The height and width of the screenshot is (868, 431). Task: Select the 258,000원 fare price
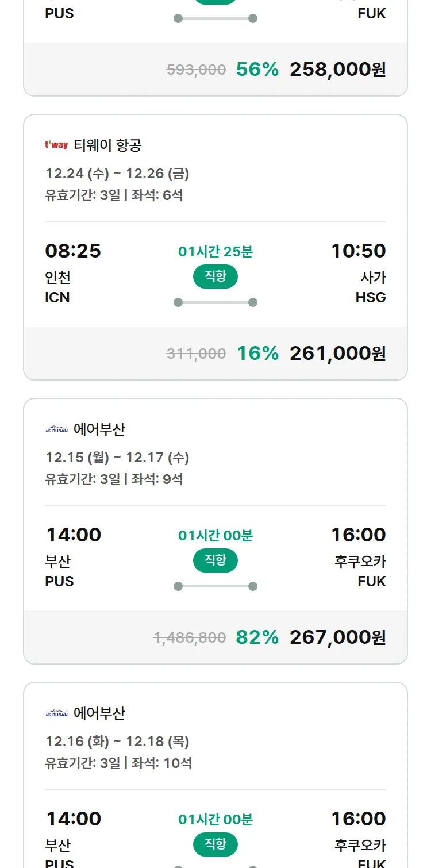tap(337, 70)
